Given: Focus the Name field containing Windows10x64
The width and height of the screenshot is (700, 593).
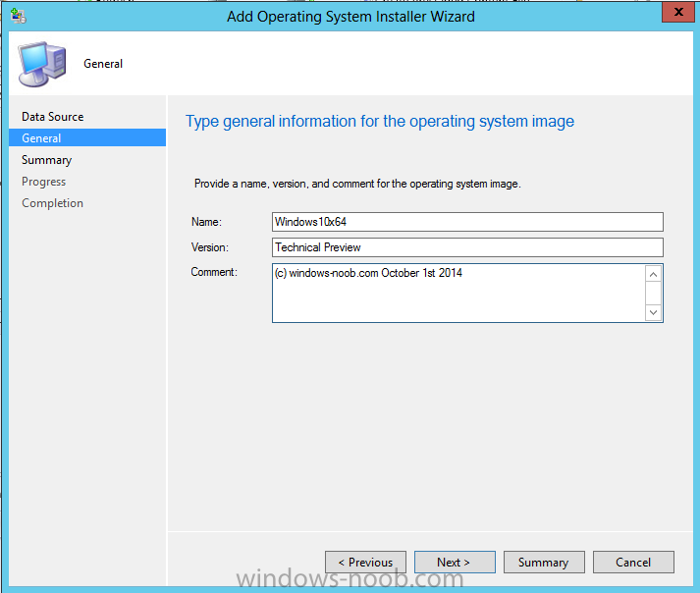Looking at the screenshot, I should pos(467,222).
